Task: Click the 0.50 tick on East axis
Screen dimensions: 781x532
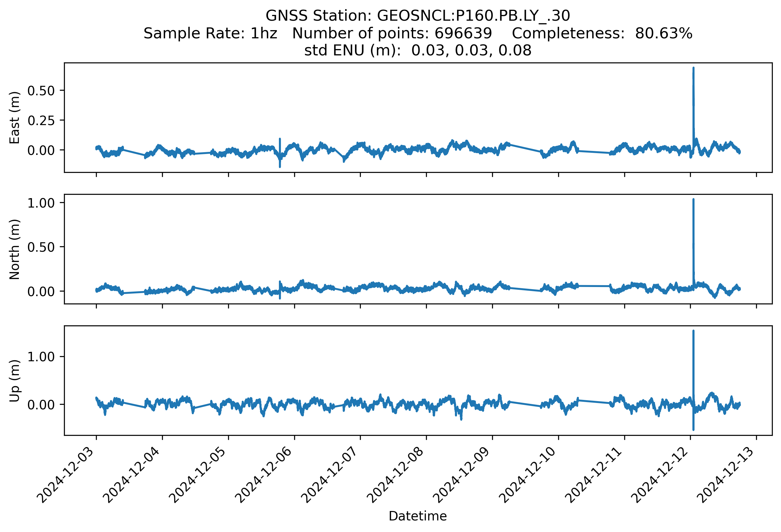Action: coord(41,91)
